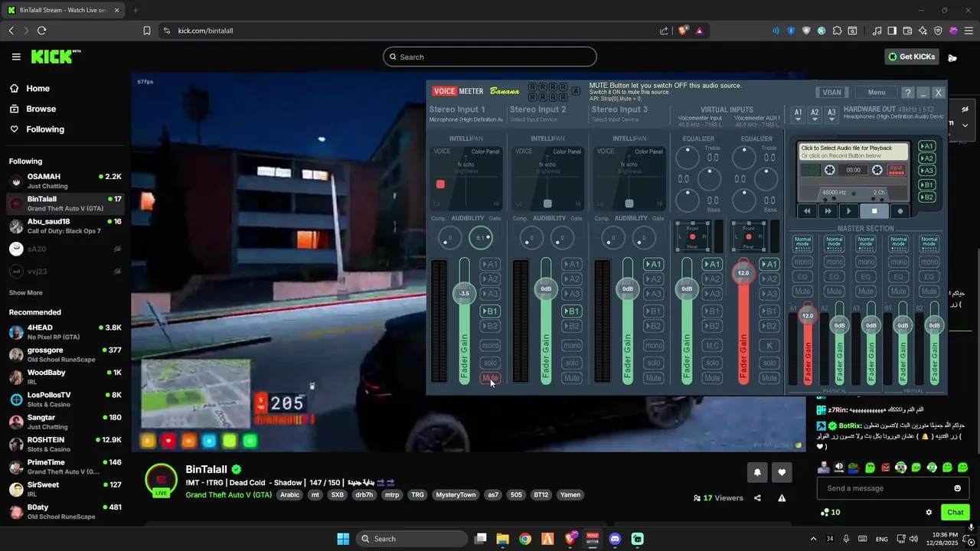This screenshot has height=551, width=980.
Task: Click the Arabic stream tag
Action: click(289, 495)
